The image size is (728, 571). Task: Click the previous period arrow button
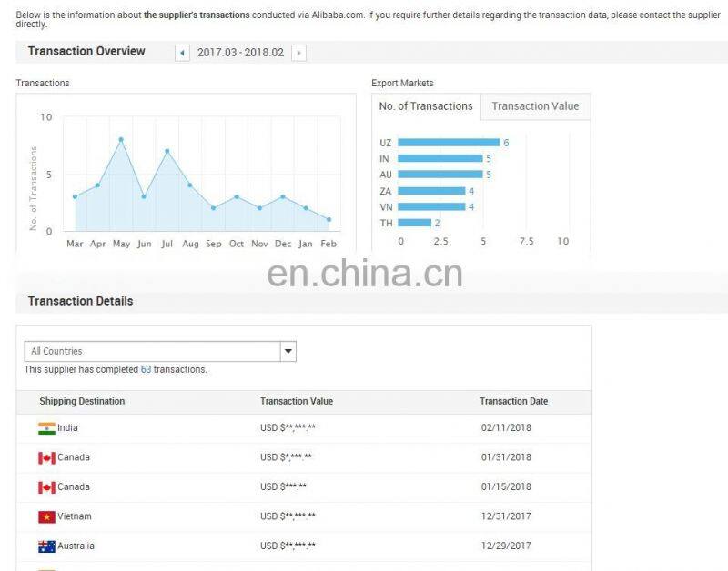[x=183, y=54]
